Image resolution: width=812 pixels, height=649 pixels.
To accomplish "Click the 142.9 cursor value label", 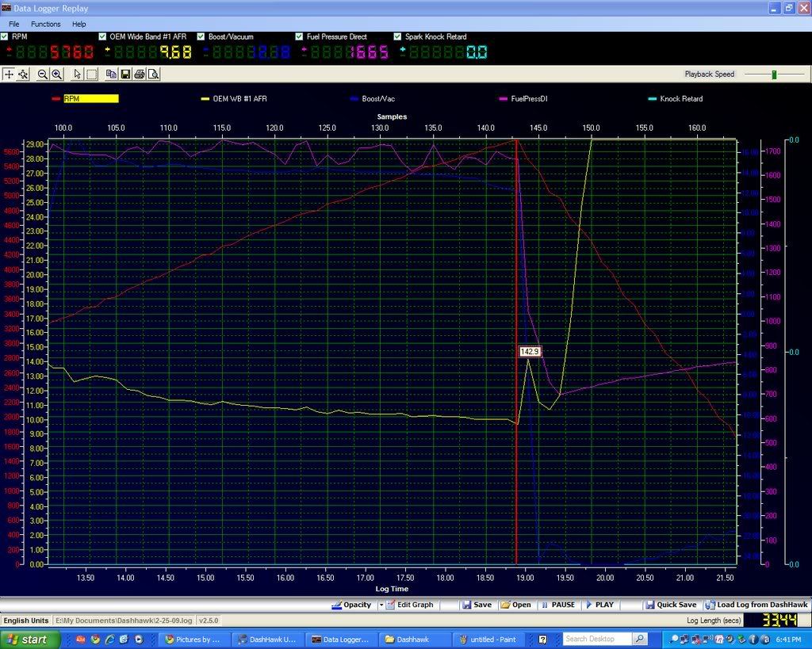I will (x=530, y=351).
